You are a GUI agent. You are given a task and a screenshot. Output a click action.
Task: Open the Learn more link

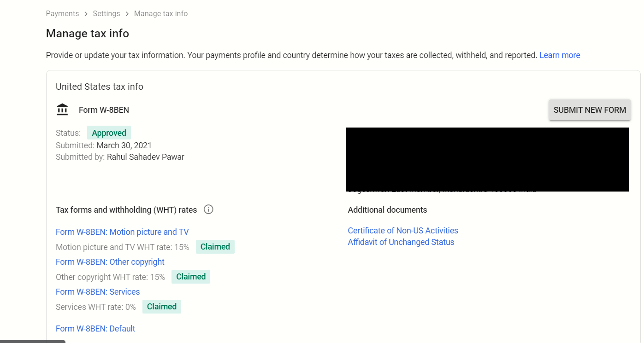point(560,55)
